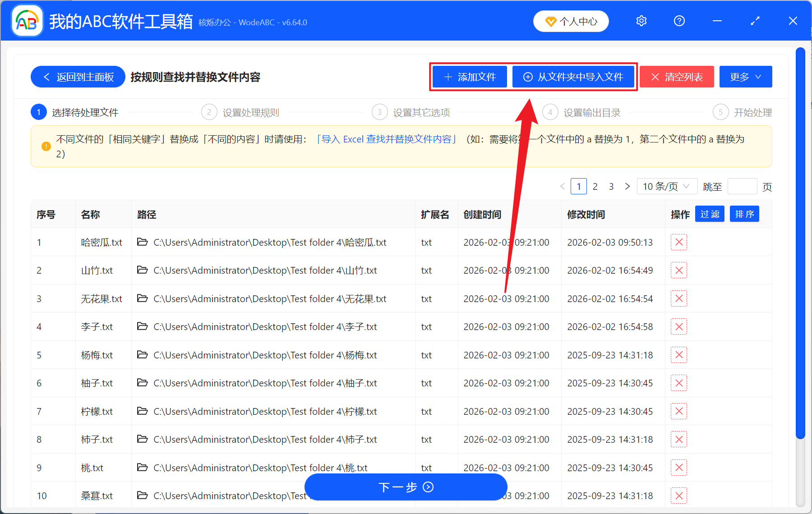This screenshot has height=514, width=812.
Task: Click the help question mark icon
Action: [679, 21]
